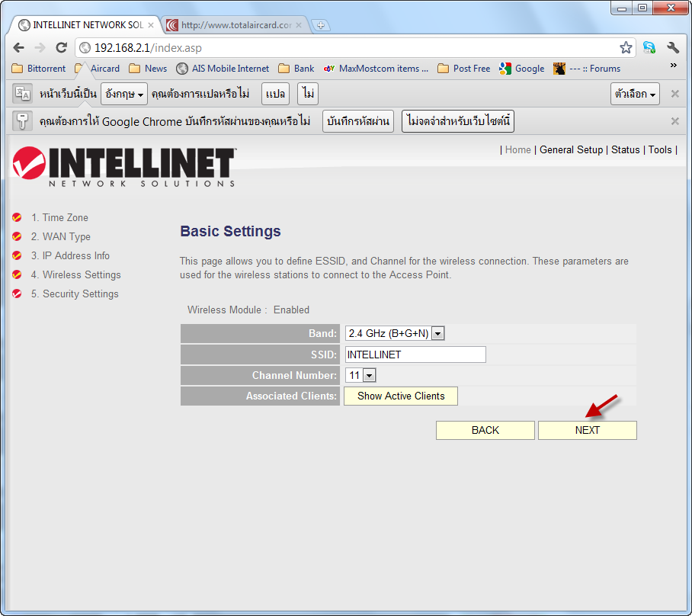Open the Channel Number dropdown

pyautogui.click(x=360, y=375)
